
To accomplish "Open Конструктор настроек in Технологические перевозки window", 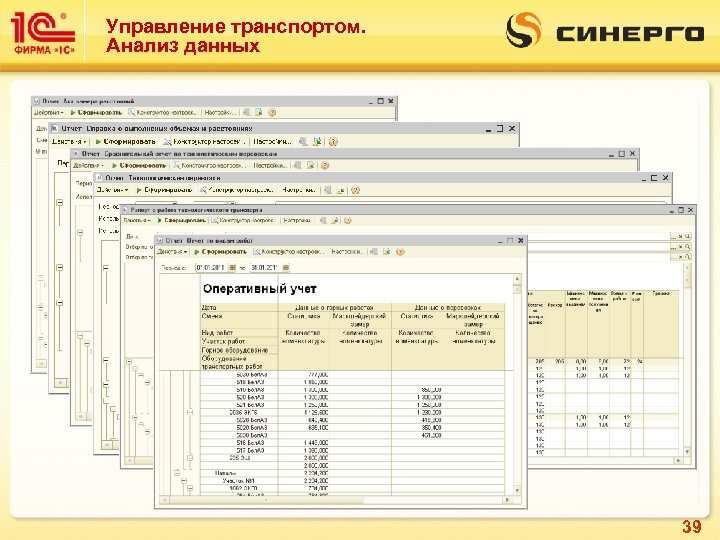I will (x=237, y=190).
